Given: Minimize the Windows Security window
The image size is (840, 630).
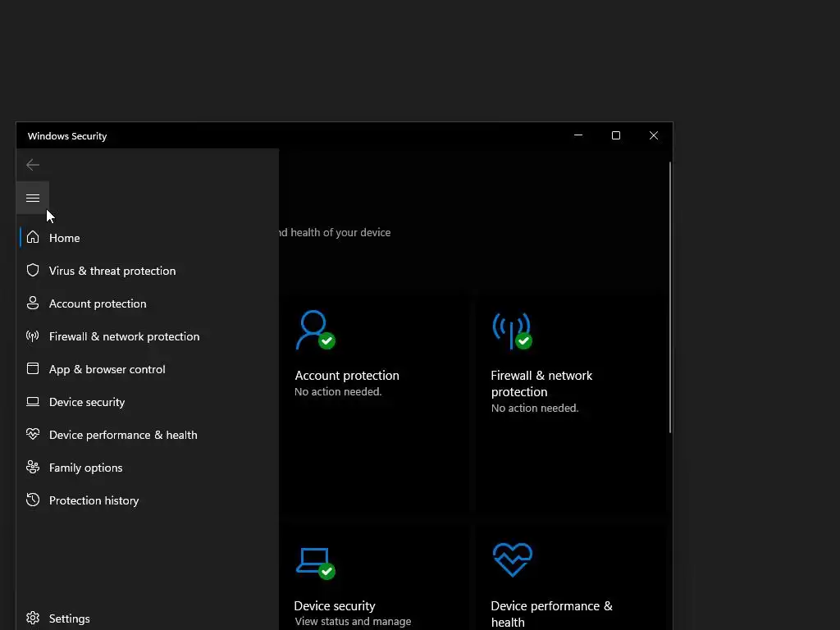Looking at the screenshot, I should (578, 135).
